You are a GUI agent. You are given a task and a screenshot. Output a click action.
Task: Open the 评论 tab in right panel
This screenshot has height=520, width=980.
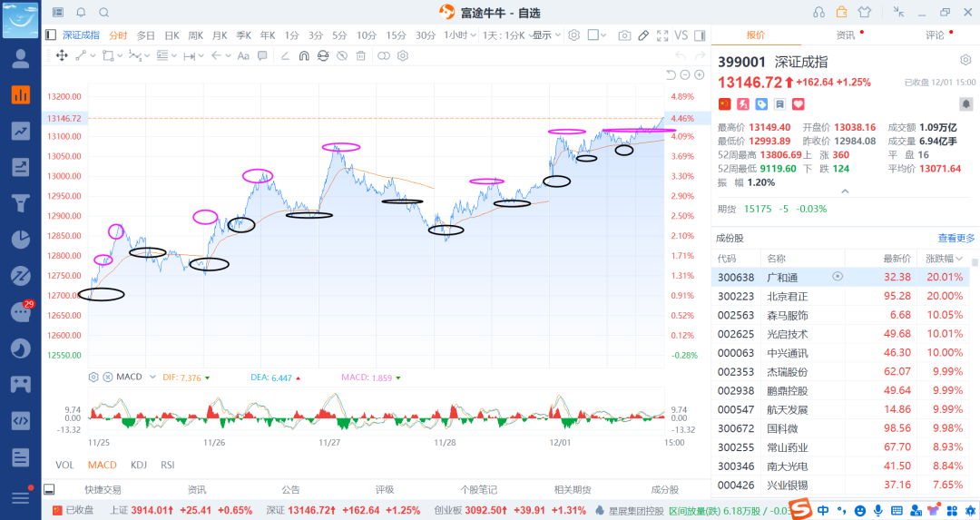tap(935, 35)
